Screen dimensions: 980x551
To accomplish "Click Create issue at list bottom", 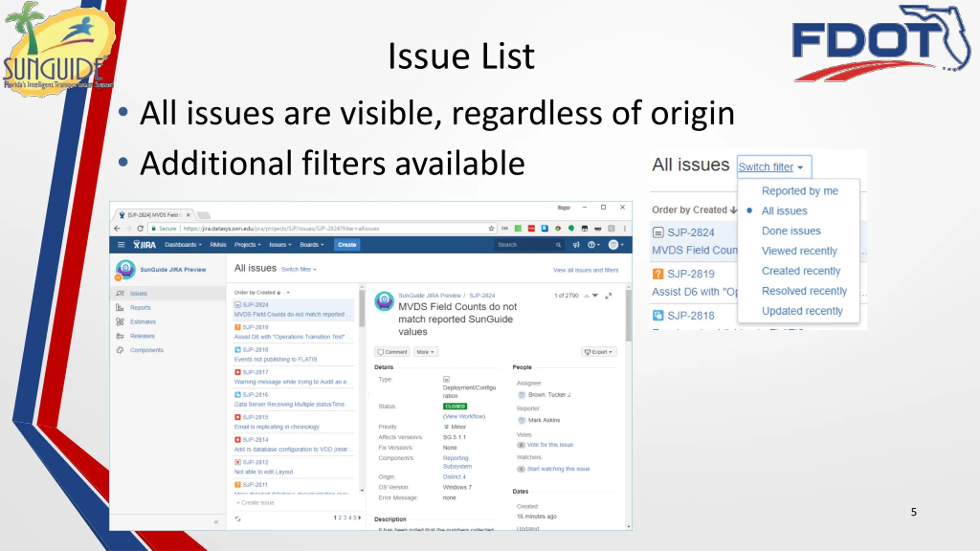I will coord(255,503).
